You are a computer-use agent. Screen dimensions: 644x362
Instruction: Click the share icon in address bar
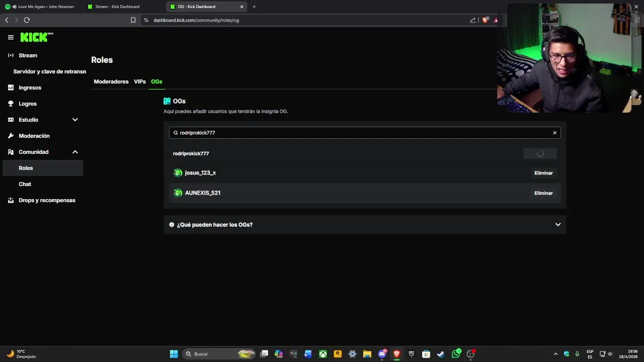click(473, 20)
